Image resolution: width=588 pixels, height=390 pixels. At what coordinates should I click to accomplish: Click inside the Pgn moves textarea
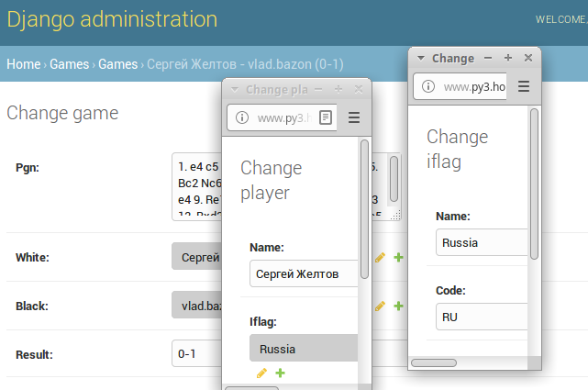(x=197, y=186)
